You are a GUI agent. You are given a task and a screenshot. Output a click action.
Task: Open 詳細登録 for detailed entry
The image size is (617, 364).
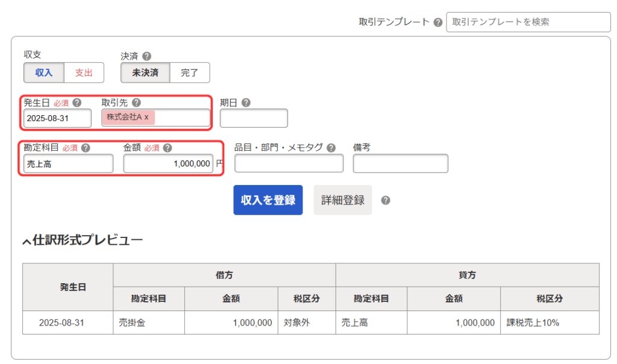click(342, 200)
